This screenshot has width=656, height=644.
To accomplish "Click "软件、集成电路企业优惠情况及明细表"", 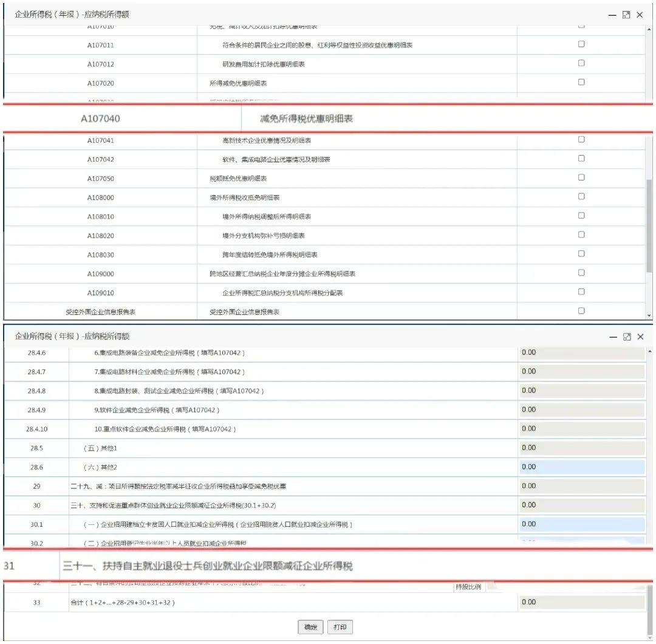I will point(276,159).
